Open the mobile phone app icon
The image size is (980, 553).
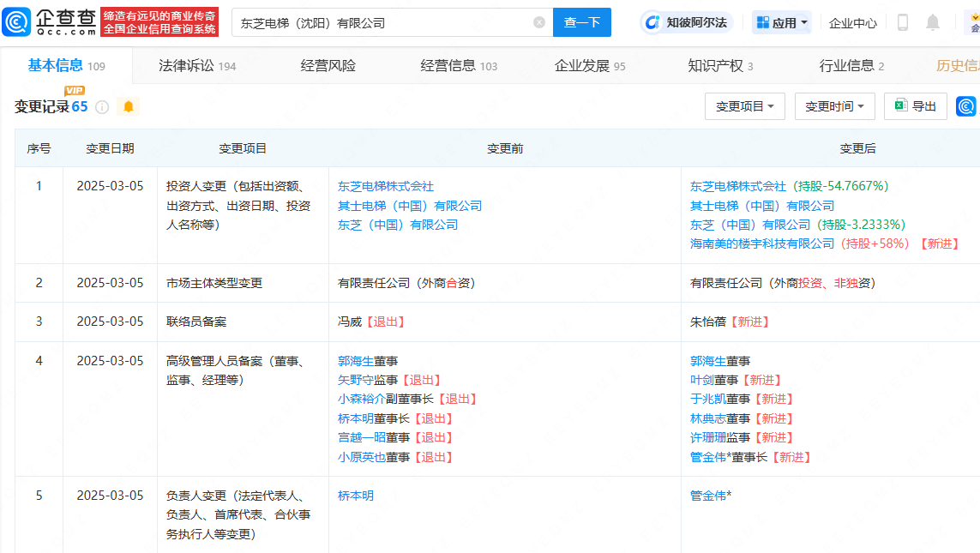tap(903, 22)
